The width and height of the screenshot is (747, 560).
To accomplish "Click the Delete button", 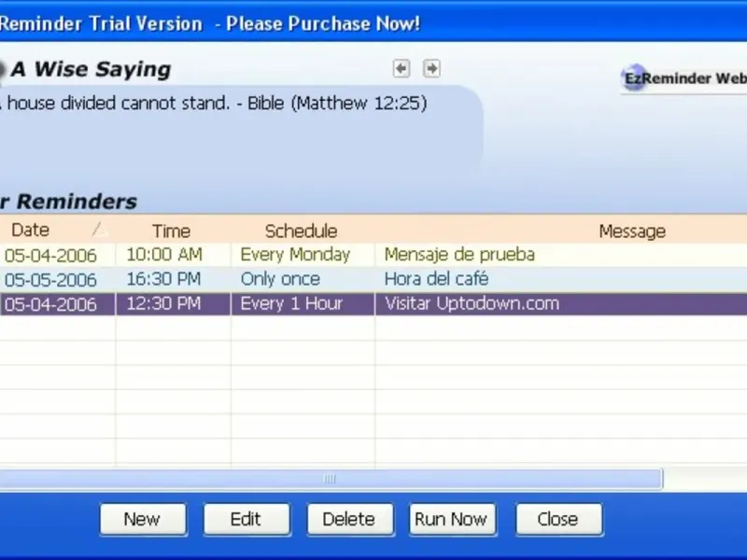I will coord(349,519).
